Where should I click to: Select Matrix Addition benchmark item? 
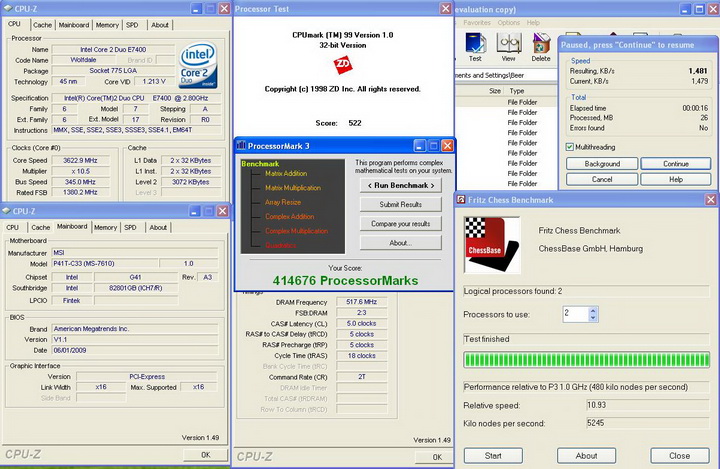[286, 174]
